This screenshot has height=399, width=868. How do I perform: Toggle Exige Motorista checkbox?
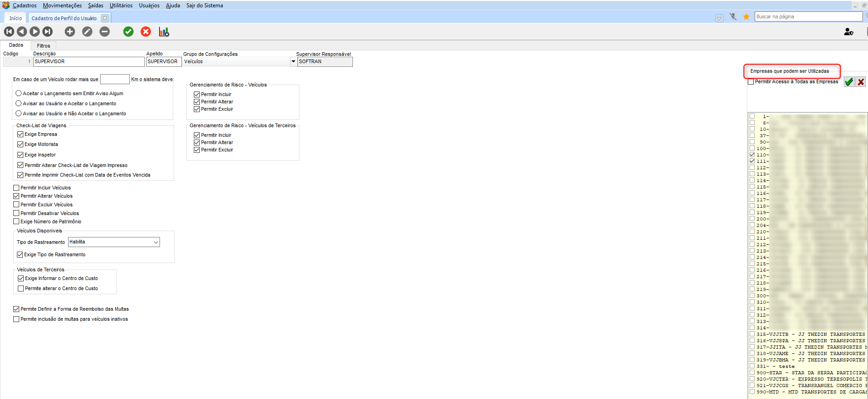20,145
